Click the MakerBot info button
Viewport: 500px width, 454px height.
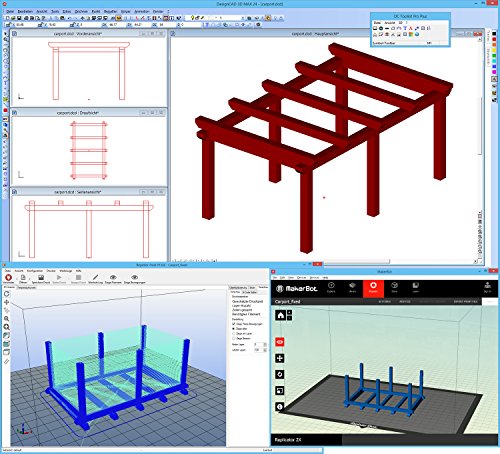click(280, 406)
